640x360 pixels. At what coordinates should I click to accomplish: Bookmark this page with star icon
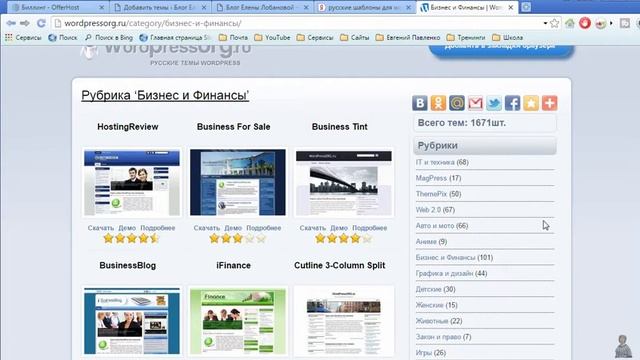click(x=554, y=23)
